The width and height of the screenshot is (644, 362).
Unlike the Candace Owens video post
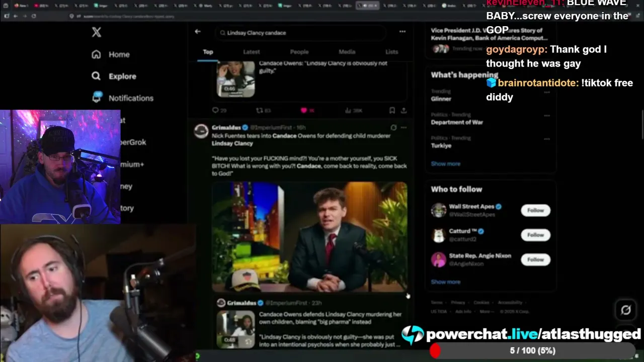(304, 110)
